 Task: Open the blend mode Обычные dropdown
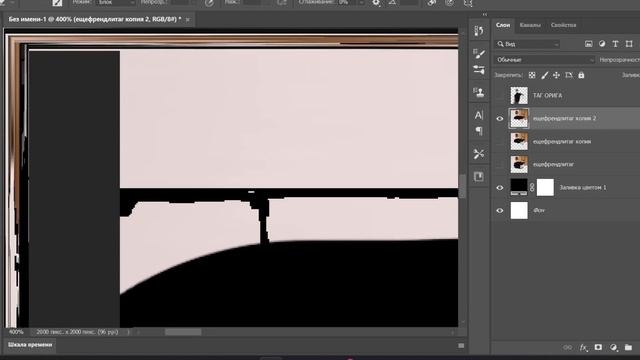point(544,60)
